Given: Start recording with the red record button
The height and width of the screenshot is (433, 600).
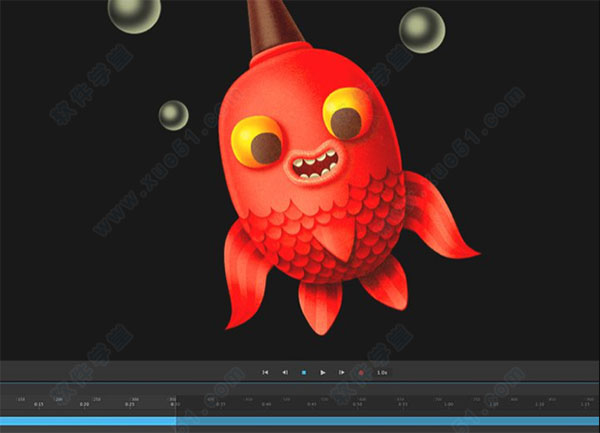Looking at the screenshot, I should coord(361,373).
